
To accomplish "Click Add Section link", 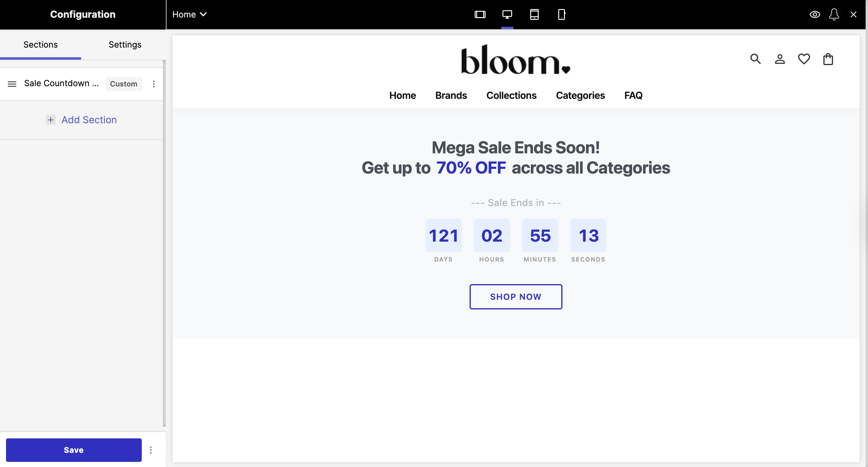I will (x=89, y=120).
